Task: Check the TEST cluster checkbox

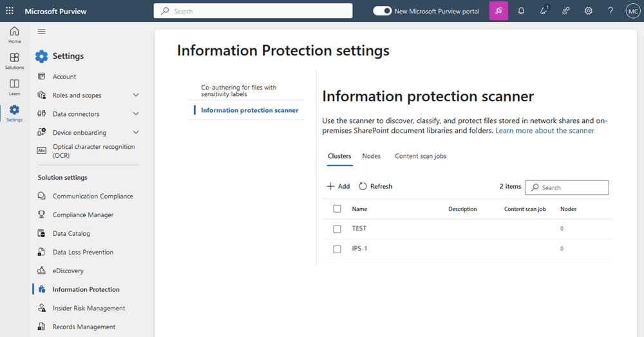Action: point(337,229)
